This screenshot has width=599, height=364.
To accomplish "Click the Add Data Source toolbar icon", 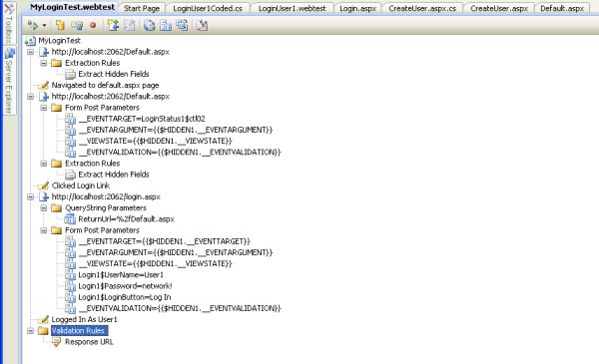I will coord(60,26).
